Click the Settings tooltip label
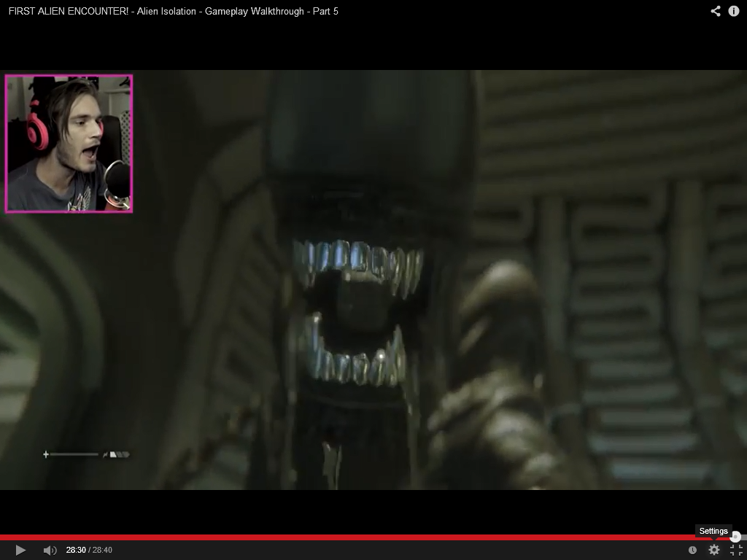This screenshot has height=560, width=747. pos(713,531)
